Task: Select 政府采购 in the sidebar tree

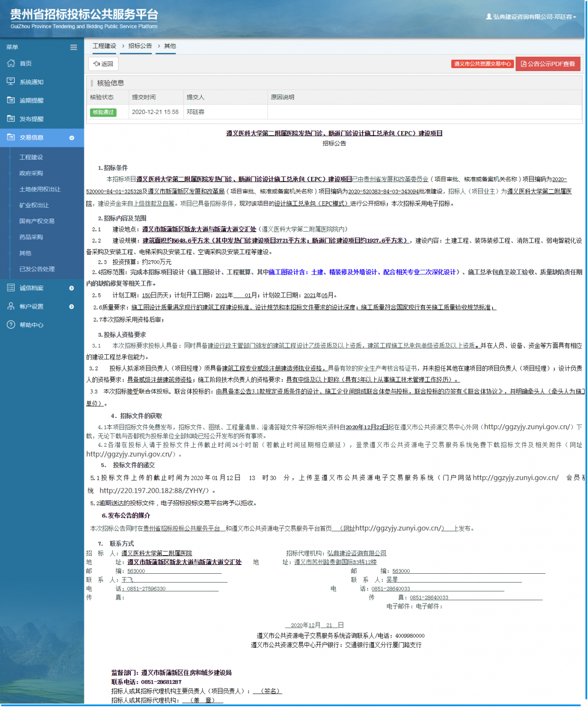Action: [x=32, y=173]
